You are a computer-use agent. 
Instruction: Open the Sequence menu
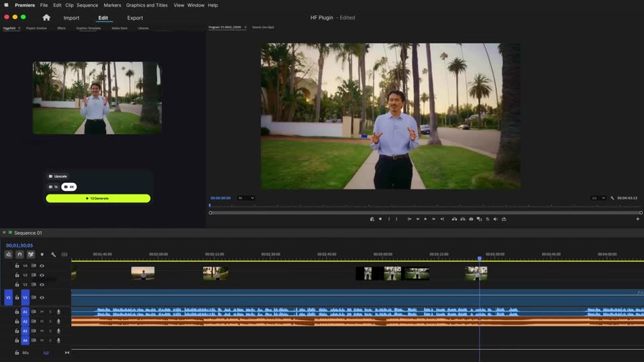tap(87, 5)
